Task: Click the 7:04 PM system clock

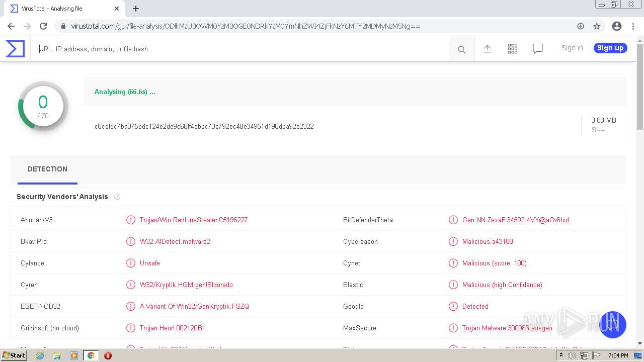Action: tap(618, 355)
